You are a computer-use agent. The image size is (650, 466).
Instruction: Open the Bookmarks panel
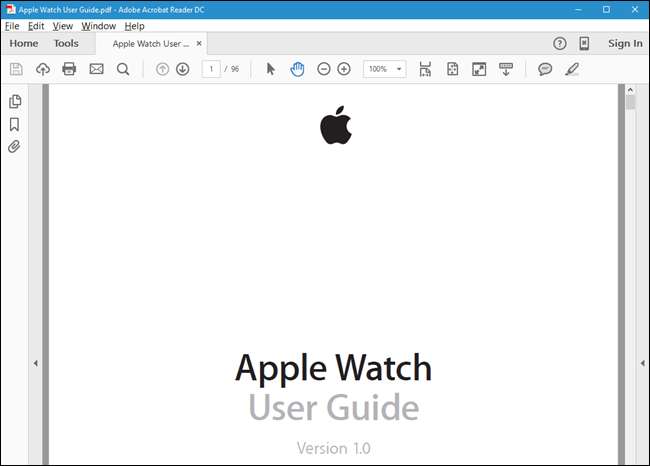pos(14,124)
